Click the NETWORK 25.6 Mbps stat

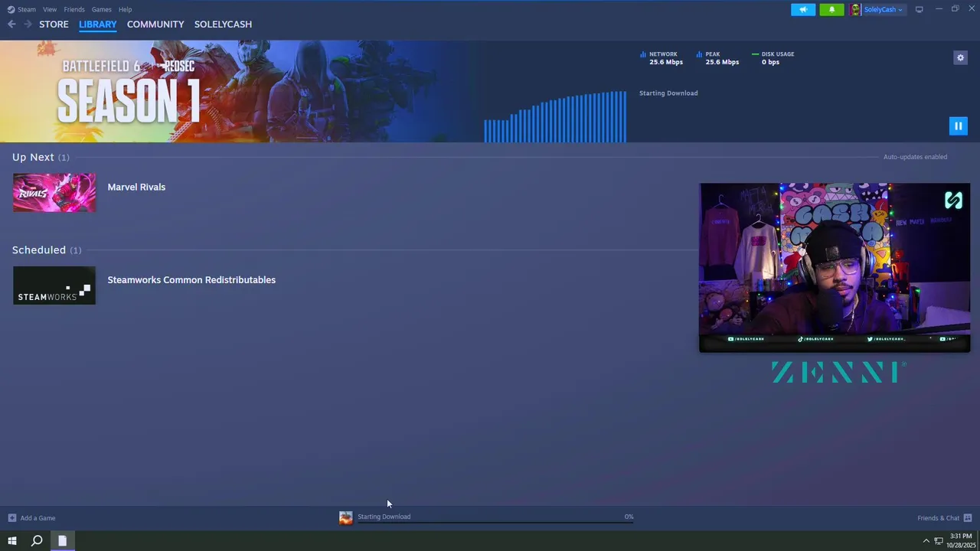pos(661,58)
